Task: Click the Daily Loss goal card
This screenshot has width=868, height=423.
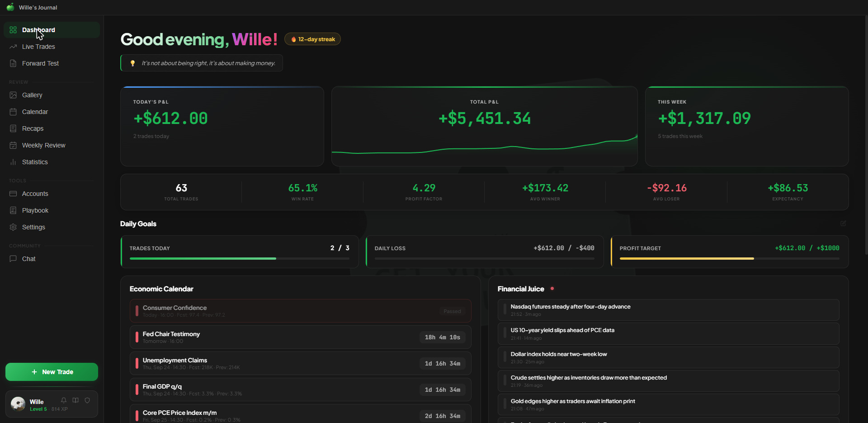Action: tap(485, 252)
